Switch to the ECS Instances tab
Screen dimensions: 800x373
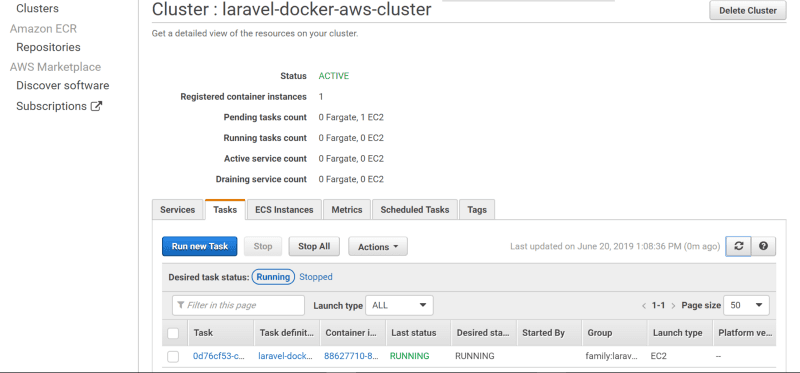pyautogui.click(x=284, y=210)
